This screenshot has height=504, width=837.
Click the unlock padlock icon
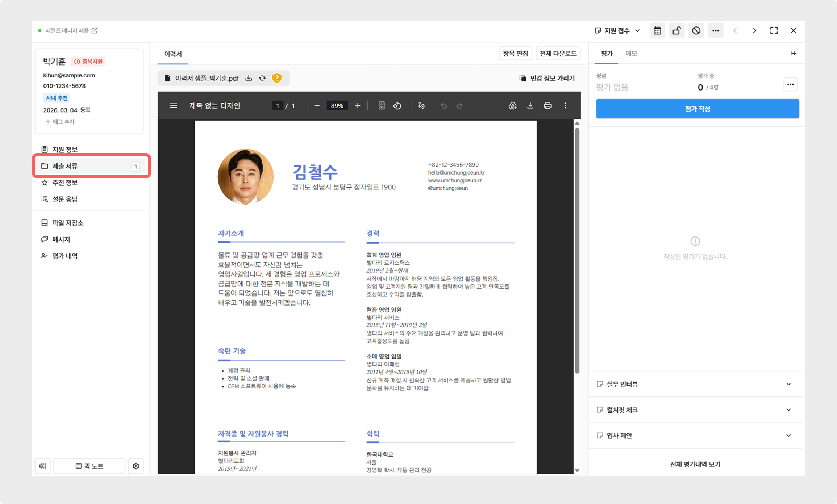(x=676, y=31)
